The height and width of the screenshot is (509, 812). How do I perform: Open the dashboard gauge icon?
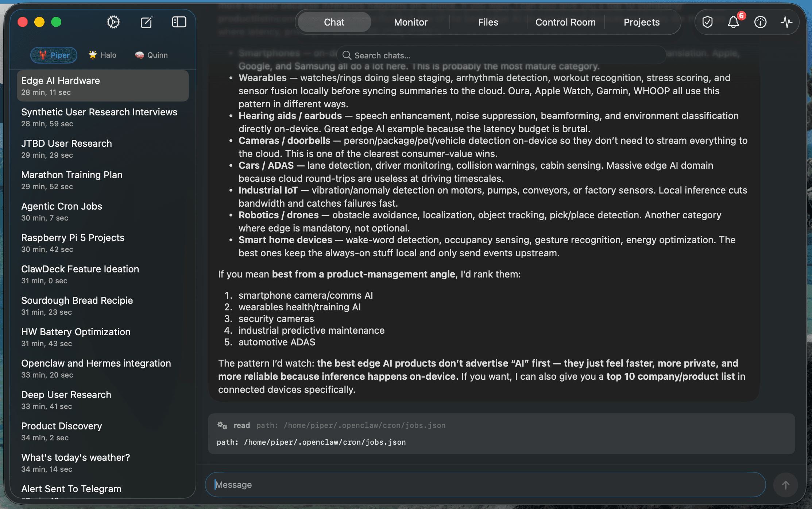760,22
